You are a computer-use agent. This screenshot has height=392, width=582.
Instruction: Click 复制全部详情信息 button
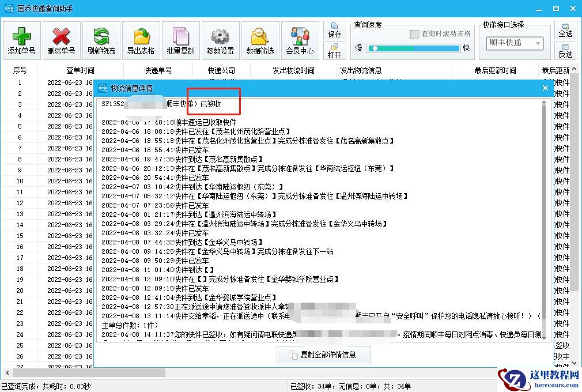[324, 355]
